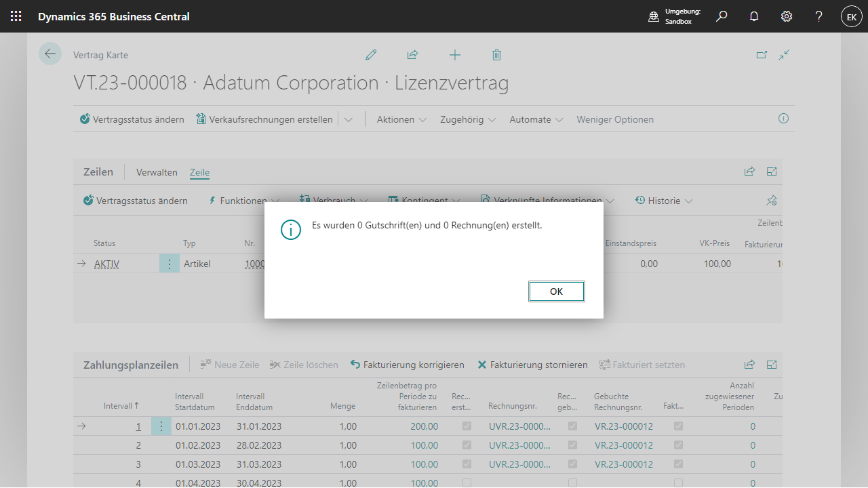
Task: Open the Automate menu
Action: [x=536, y=119]
